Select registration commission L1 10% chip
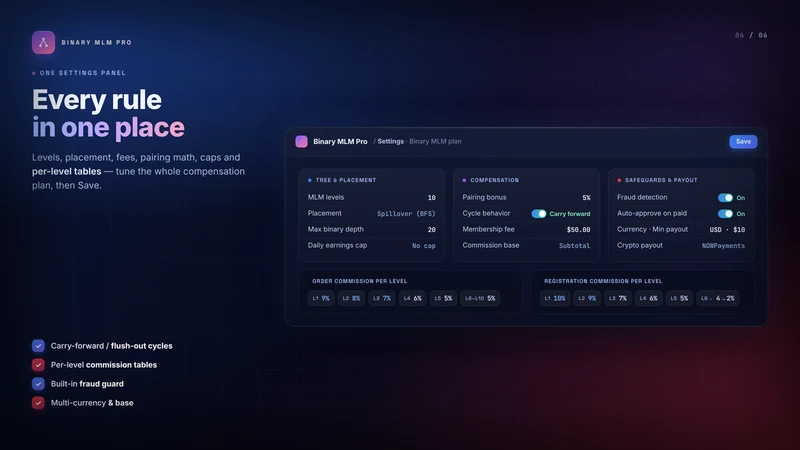Image resolution: width=800 pixels, height=450 pixels. click(x=555, y=298)
